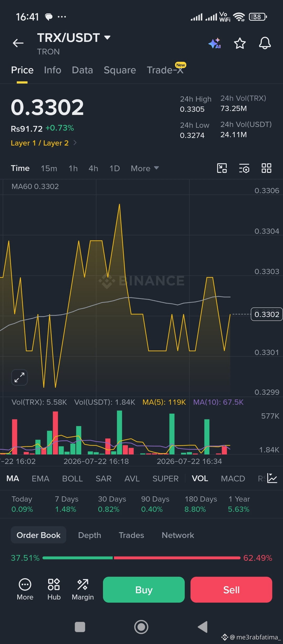This screenshot has height=644, width=283.
Task: Toggle the SUPER indicator
Action: tap(165, 479)
